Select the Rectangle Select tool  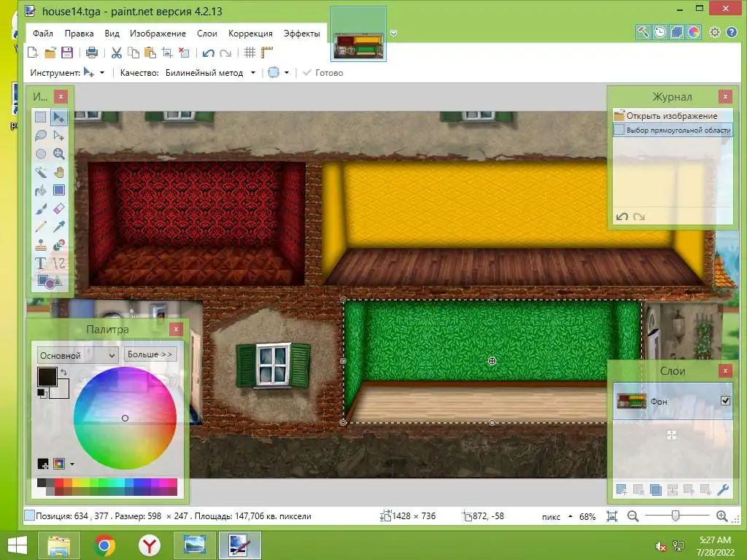[41, 117]
